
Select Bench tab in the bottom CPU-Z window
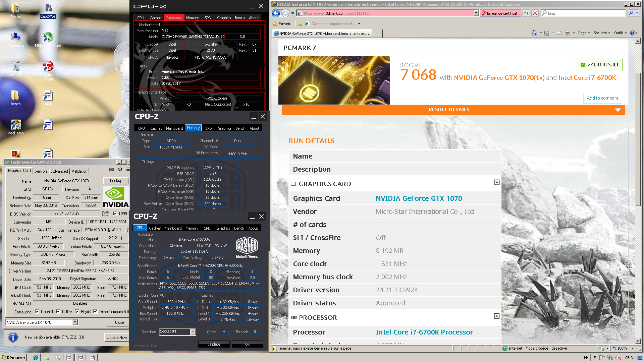click(239, 228)
